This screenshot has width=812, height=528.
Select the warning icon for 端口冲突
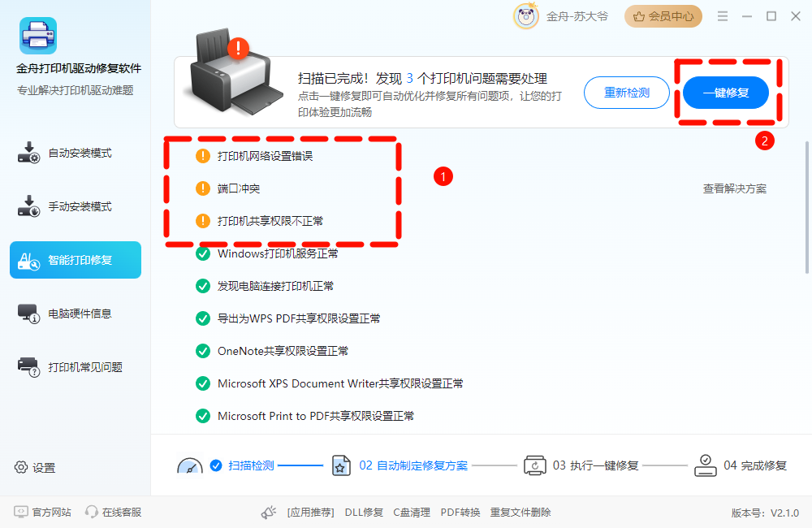click(x=203, y=188)
